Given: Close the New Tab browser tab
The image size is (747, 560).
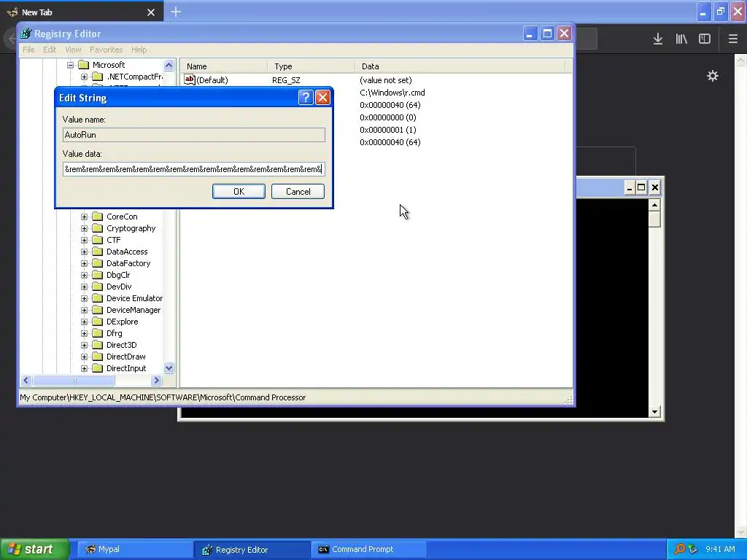Looking at the screenshot, I should click(x=151, y=12).
